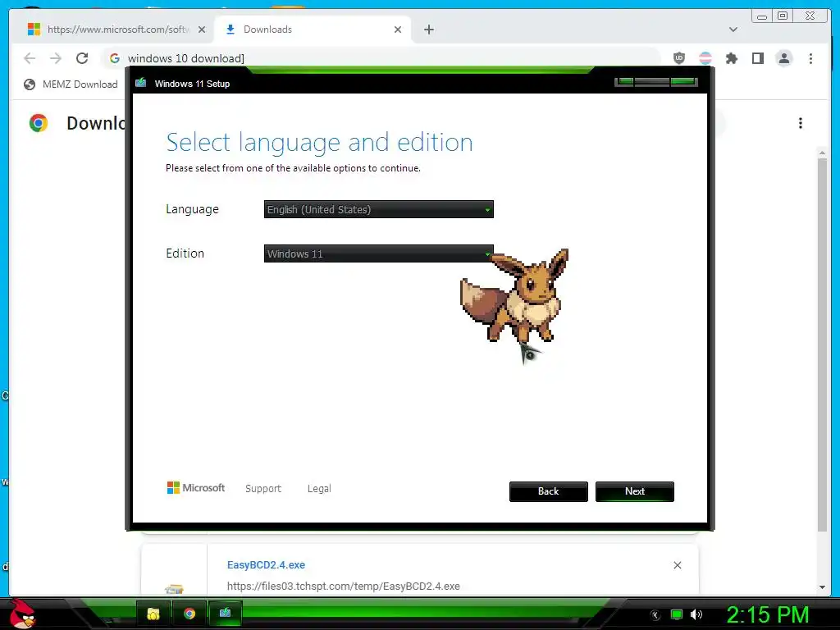Open the Chrome three-dot main menu
Image resolution: width=840 pixels, height=630 pixels.
(810, 58)
